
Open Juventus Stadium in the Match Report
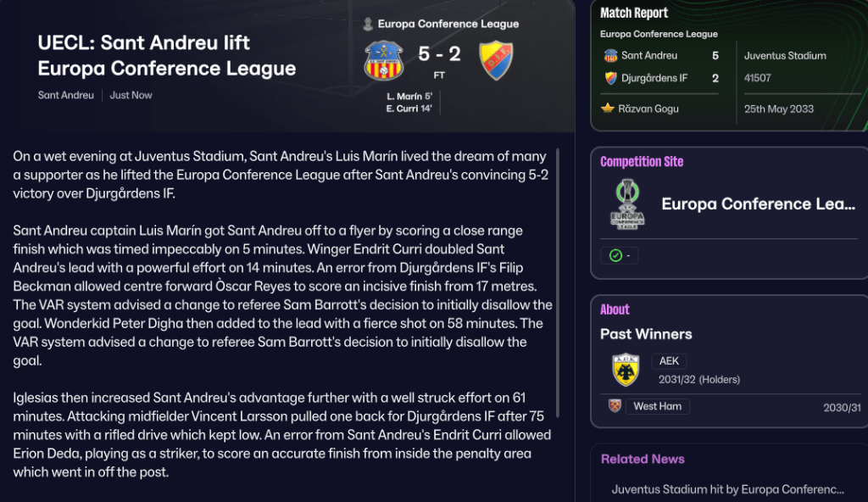pos(785,55)
